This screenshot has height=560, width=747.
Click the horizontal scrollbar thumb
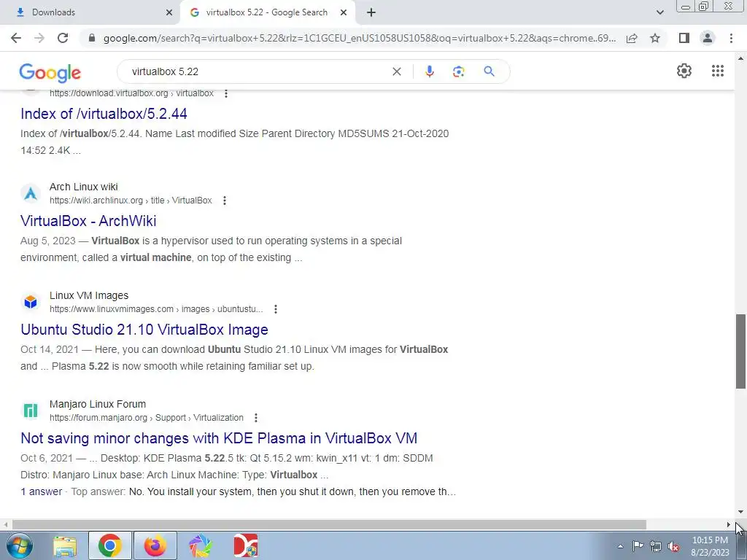pyautogui.click(x=329, y=525)
